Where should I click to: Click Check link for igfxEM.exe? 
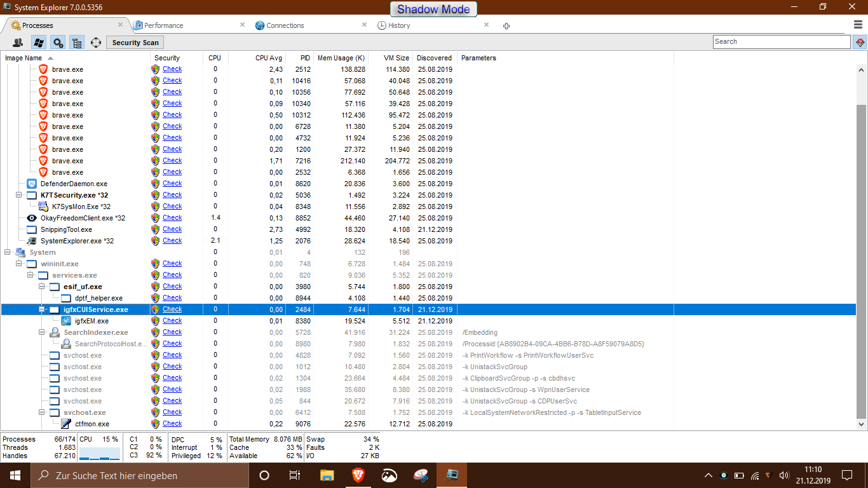click(172, 320)
